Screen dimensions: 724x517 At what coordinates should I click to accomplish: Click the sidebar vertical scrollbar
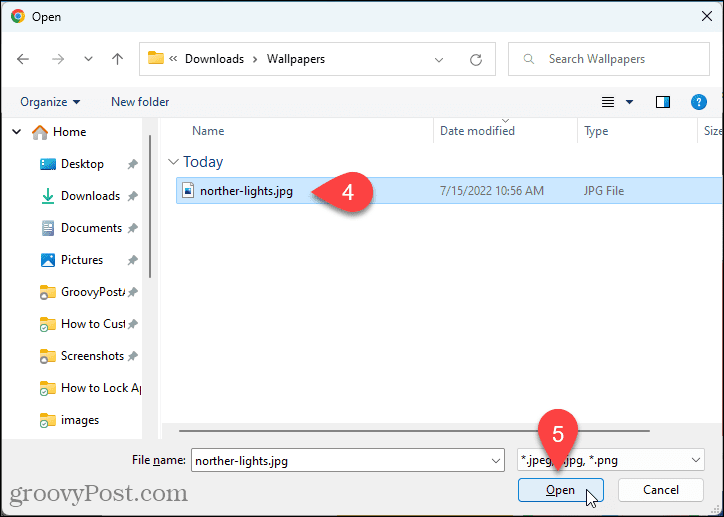click(150, 206)
